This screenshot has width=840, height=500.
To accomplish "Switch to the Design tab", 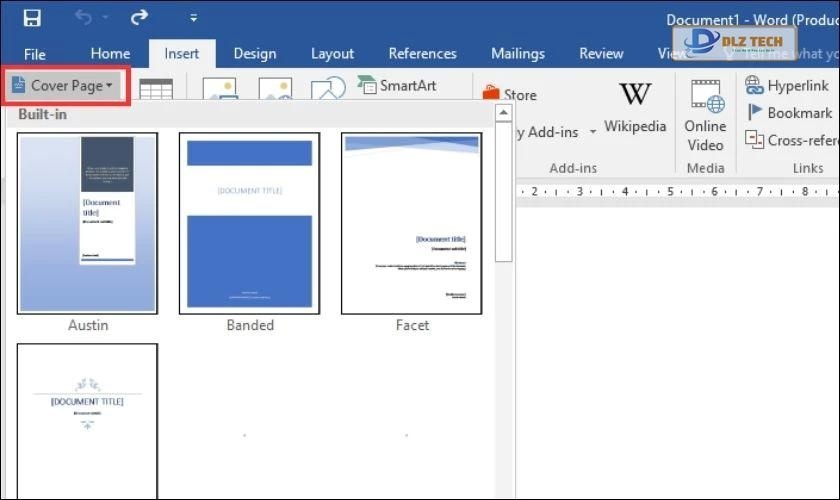I will point(254,54).
